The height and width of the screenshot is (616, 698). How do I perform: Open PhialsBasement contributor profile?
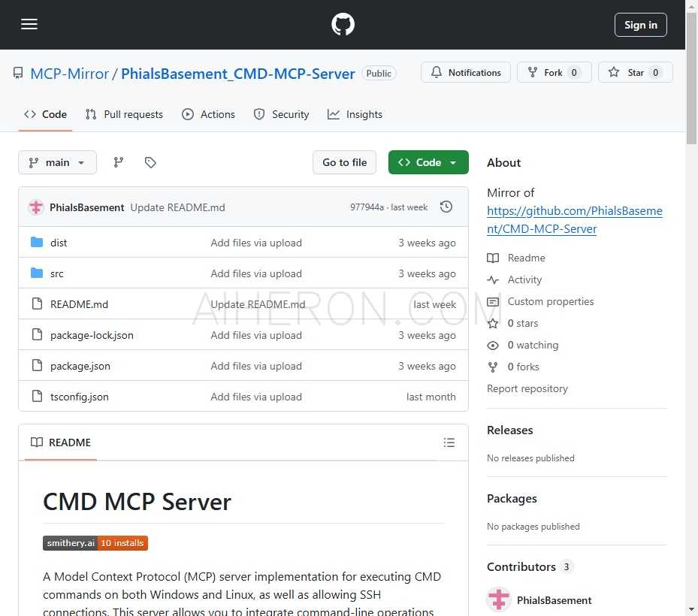tap(554, 600)
